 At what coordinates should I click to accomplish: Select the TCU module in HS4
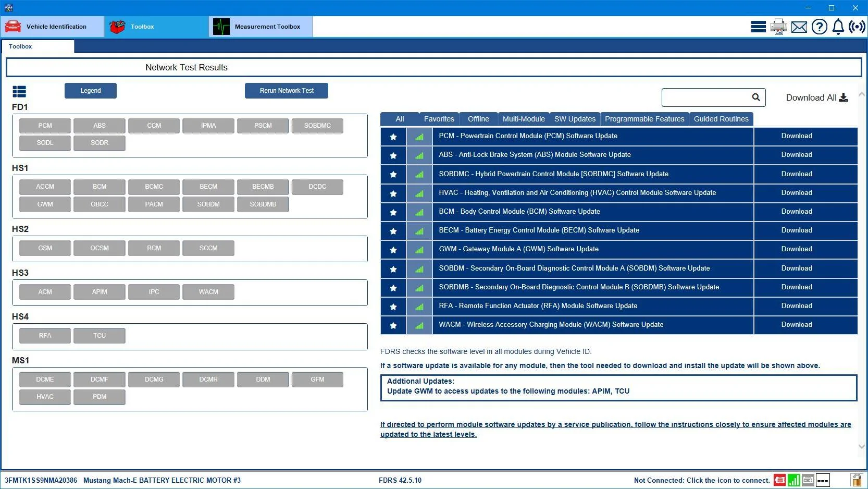[100, 336]
